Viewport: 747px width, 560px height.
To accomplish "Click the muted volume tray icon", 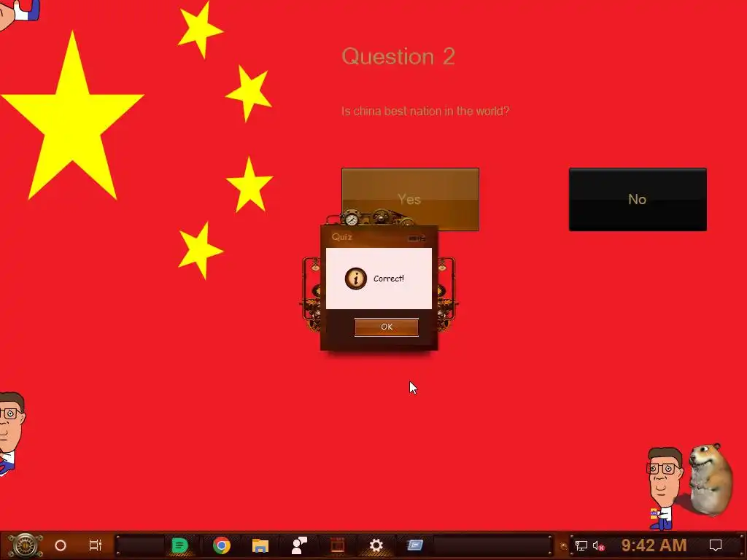I will tap(598, 545).
